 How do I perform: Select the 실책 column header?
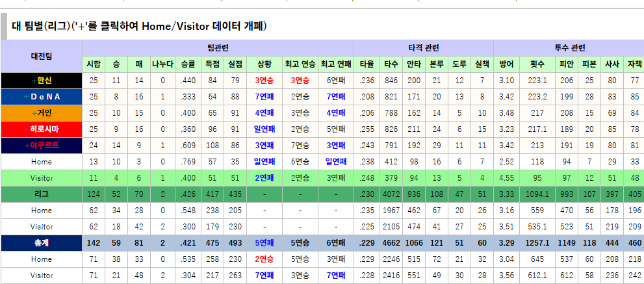[x=482, y=64]
